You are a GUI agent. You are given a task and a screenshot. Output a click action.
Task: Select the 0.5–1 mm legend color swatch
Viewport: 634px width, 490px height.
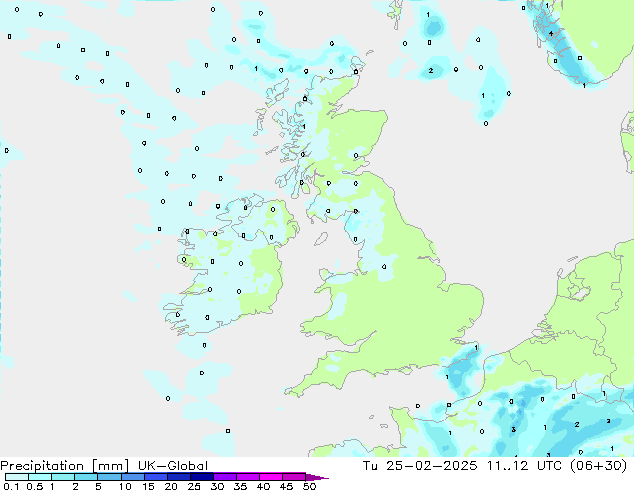(x=40, y=477)
